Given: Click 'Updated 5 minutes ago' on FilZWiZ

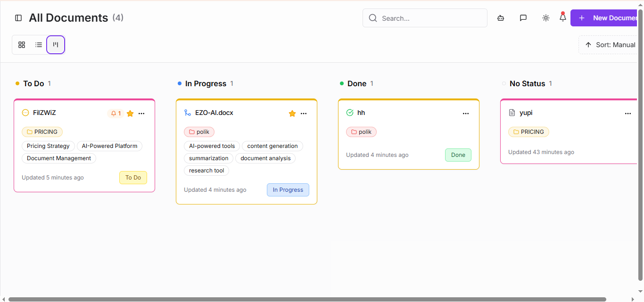Looking at the screenshot, I should click(53, 178).
